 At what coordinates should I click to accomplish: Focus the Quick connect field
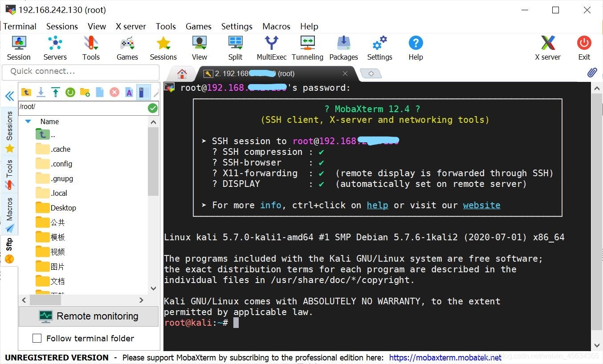pos(81,72)
